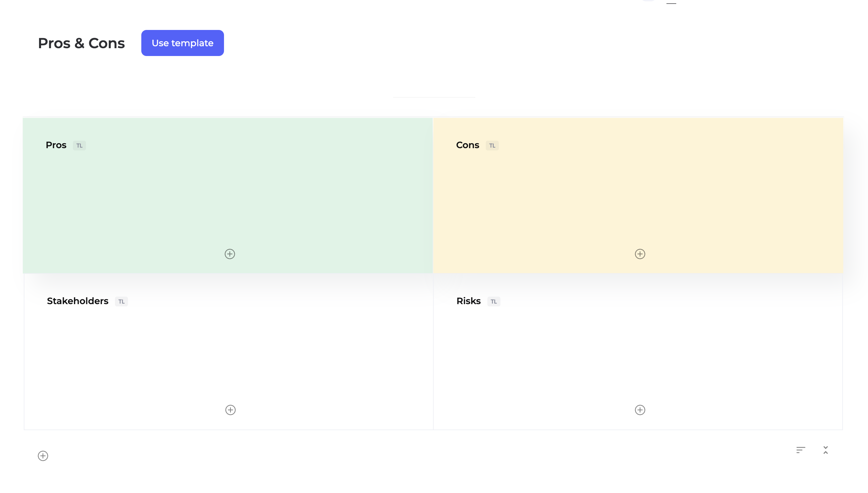This screenshot has width=868, height=493.
Task: Click the plus icon below the board
Action: pos(43,456)
